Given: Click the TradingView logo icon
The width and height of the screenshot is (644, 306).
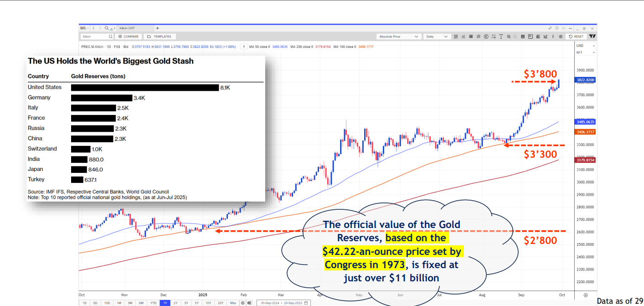Looking at the screenshot, I should pyautogui.click(x=592, y=36).
